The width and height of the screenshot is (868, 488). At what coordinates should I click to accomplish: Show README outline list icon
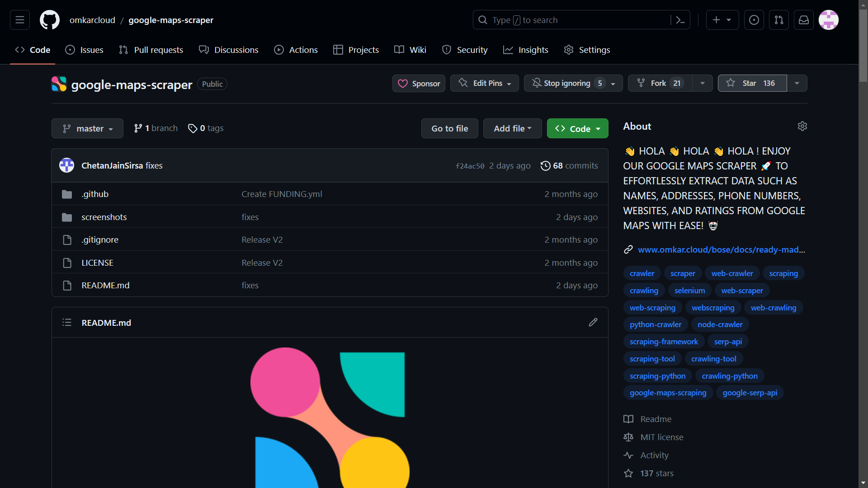[67, 322]
